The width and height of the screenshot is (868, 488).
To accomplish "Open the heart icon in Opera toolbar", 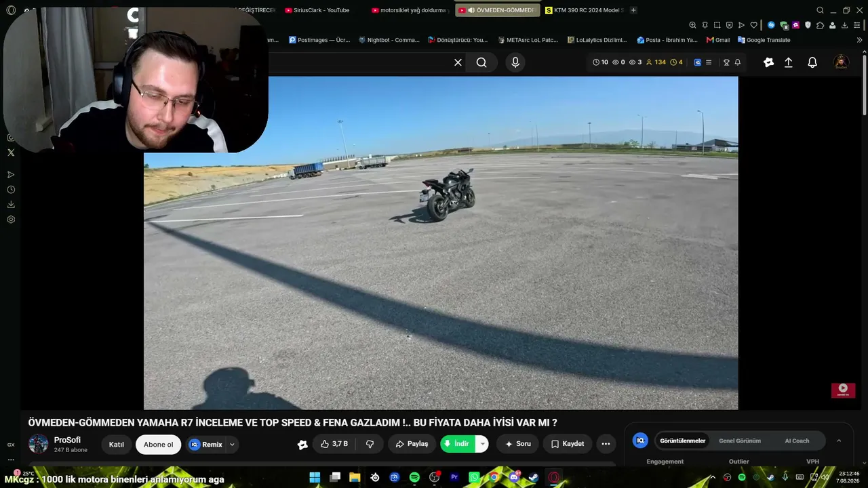I will 753,25.
